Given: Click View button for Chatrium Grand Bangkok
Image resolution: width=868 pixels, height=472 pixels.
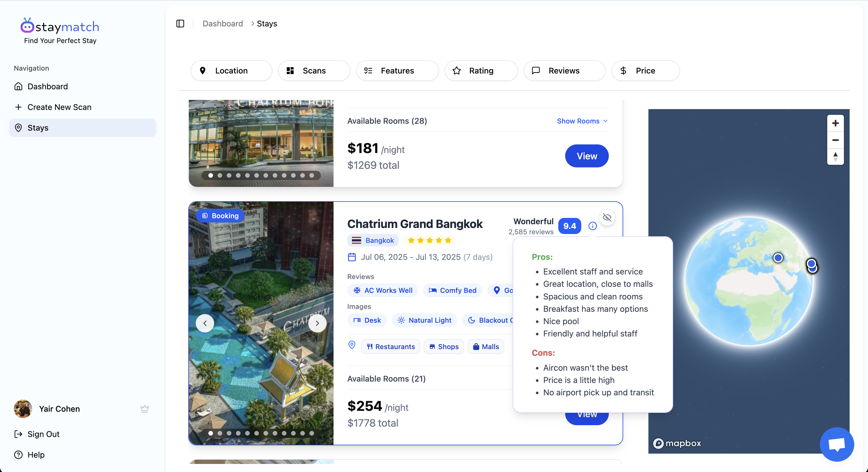Looking at the screenshot, I should point(587,418).
